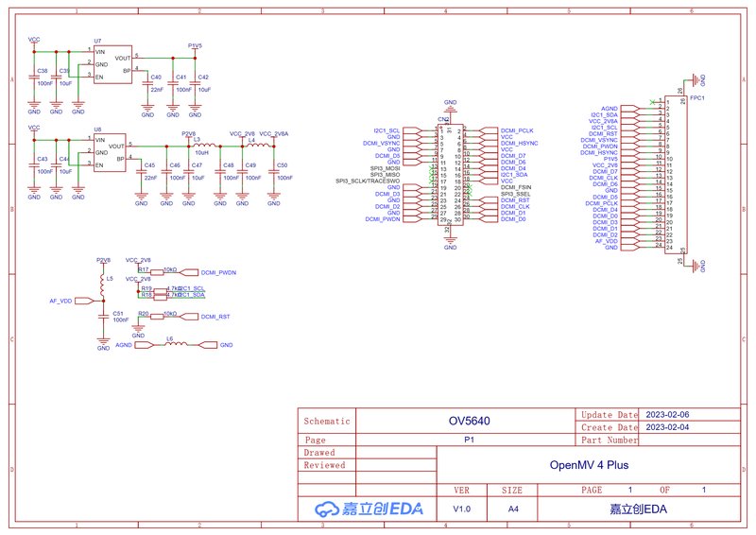This screenshot has height=535, width=756.
Task: Select capacitor C42 10uF
Action: pos(195,83)
